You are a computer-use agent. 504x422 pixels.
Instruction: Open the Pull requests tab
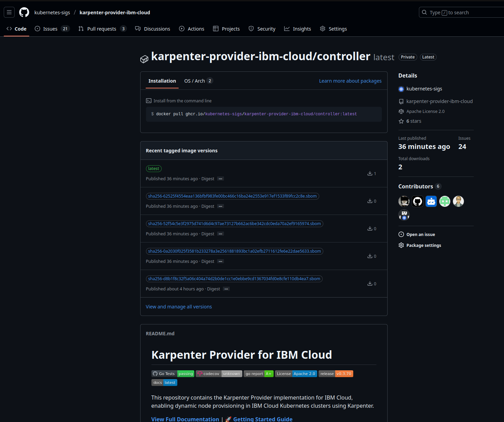[102, 29]
